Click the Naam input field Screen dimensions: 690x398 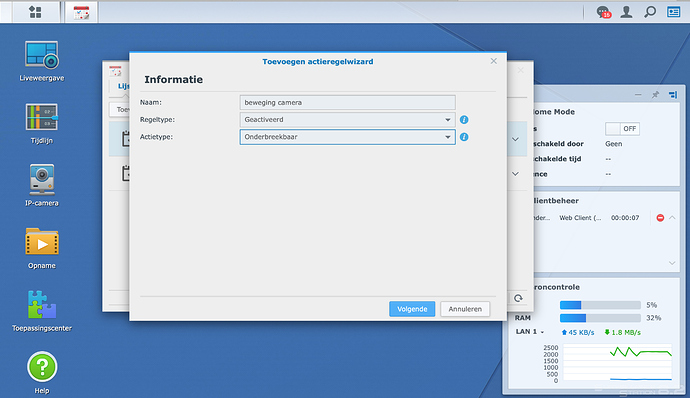[x=347, y=103]
